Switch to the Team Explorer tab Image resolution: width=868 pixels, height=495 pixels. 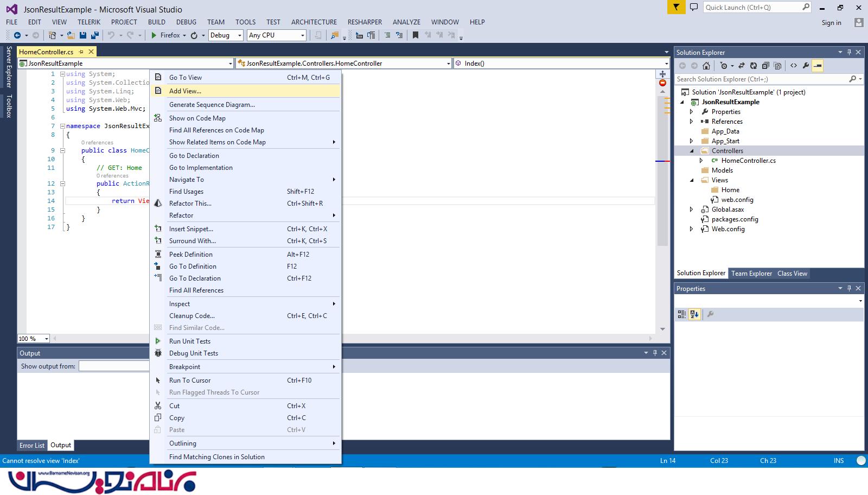751,274
